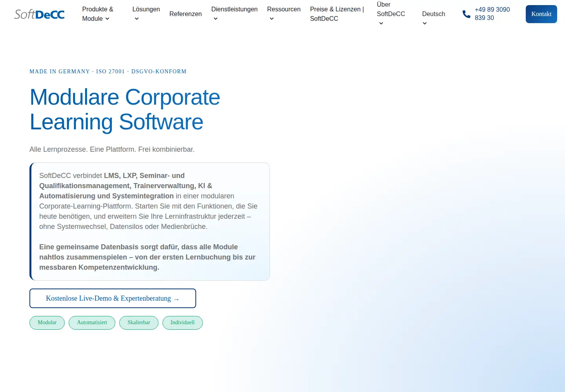The height and width of the screenshot is (392, 565).
Task: Open the Ressourcen menu item
Action: [284, 9]
